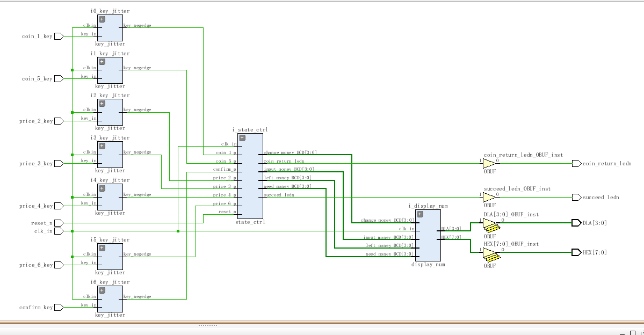Click the clk_in net junction dot

(x=178, y=231)
